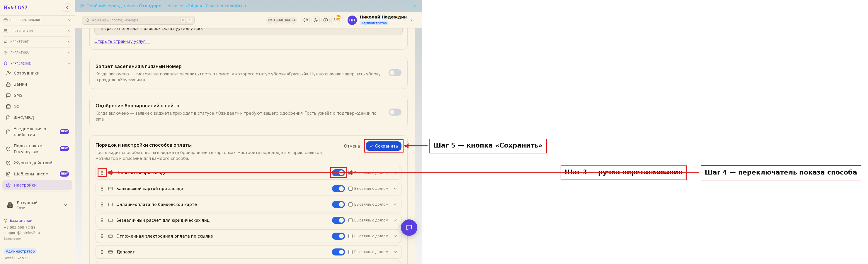868x264 pixels.
Task: Click the lightning icon in the trial banner
Action: click(x=82, y=6)
